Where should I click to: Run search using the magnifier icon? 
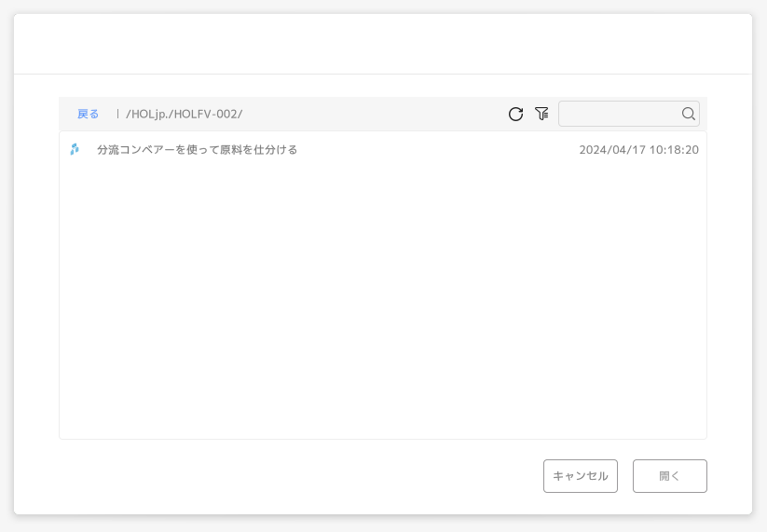point(688,114)
